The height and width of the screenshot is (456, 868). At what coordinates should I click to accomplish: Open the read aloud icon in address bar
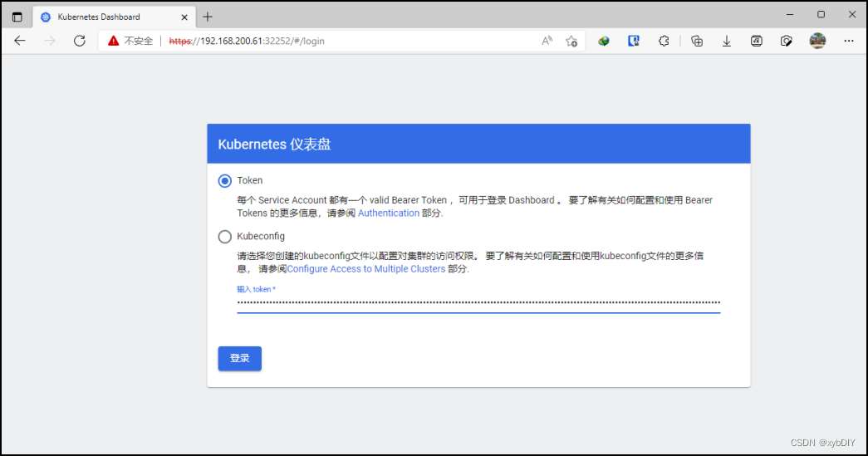547,41
